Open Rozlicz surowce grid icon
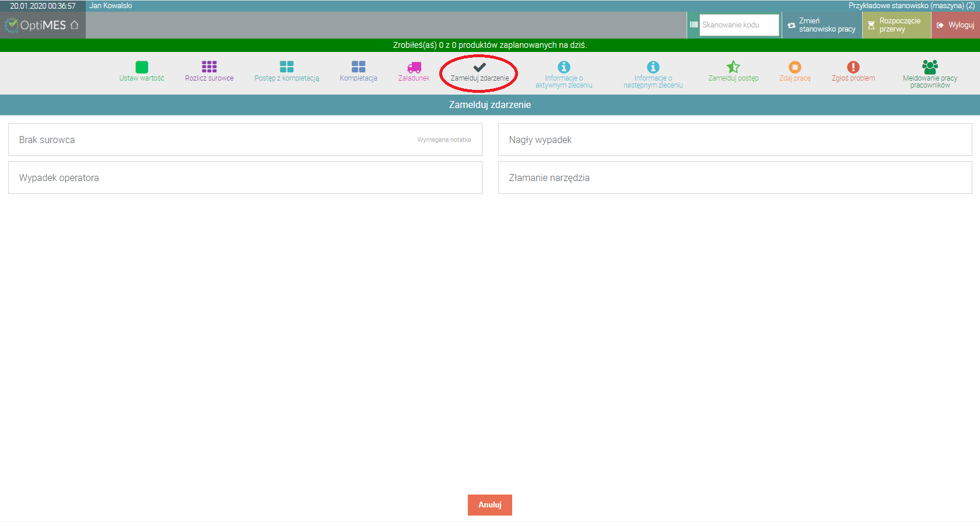The height and width of the screenshot is (522, 980). [209, 67]
